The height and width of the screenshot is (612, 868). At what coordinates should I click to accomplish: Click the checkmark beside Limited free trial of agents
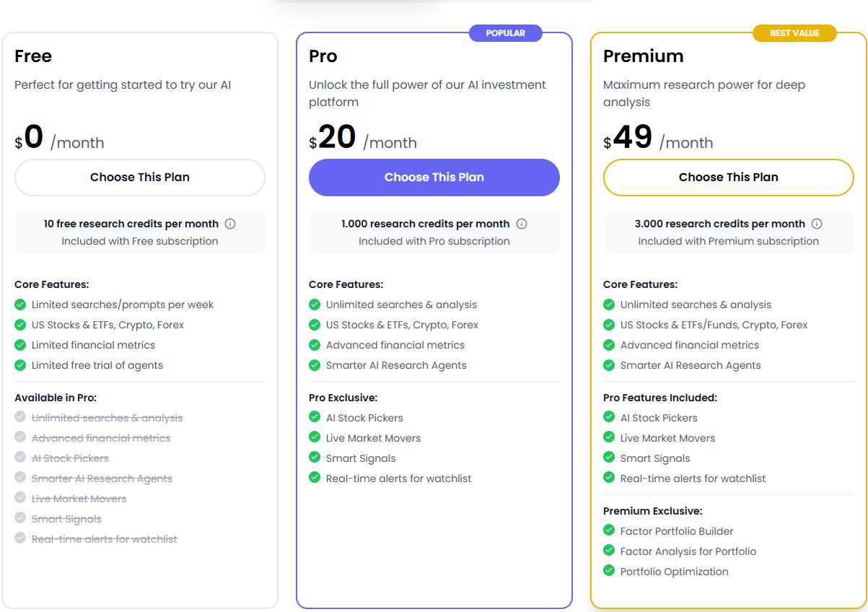pos(20,365)
